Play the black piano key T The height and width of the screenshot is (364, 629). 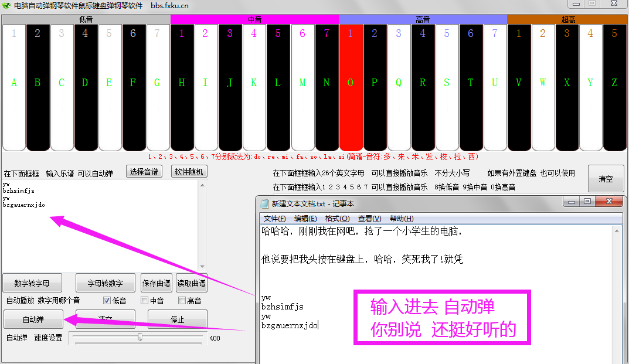tap(471, 87)
